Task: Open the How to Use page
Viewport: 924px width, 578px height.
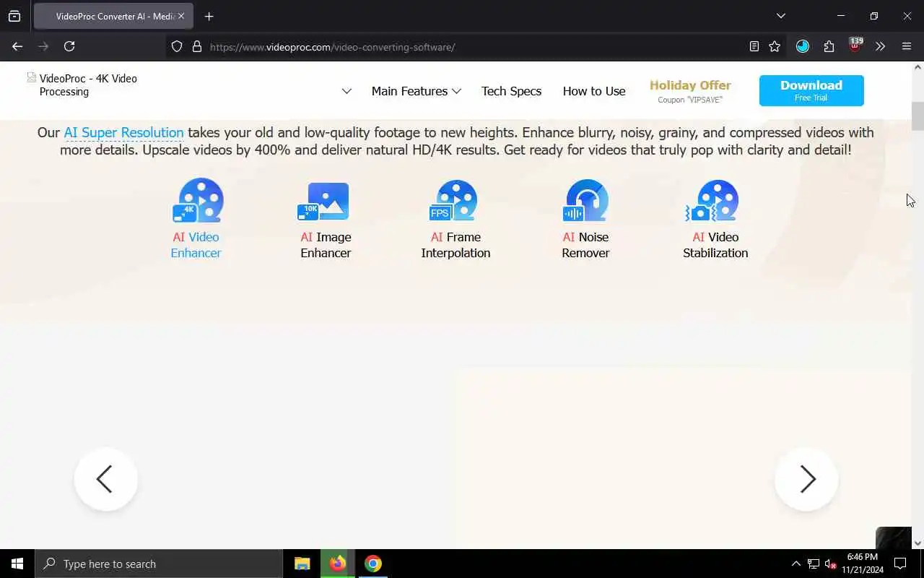Action: (594, 91)
